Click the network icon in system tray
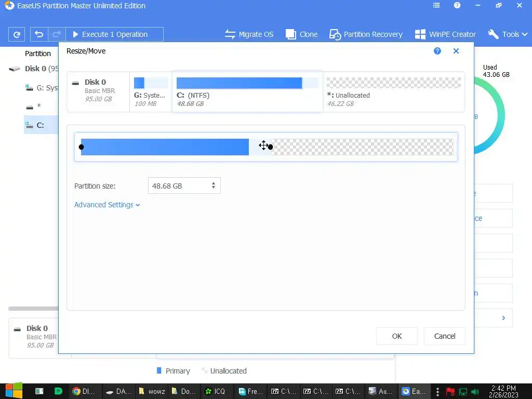 [x=463, y=392]
